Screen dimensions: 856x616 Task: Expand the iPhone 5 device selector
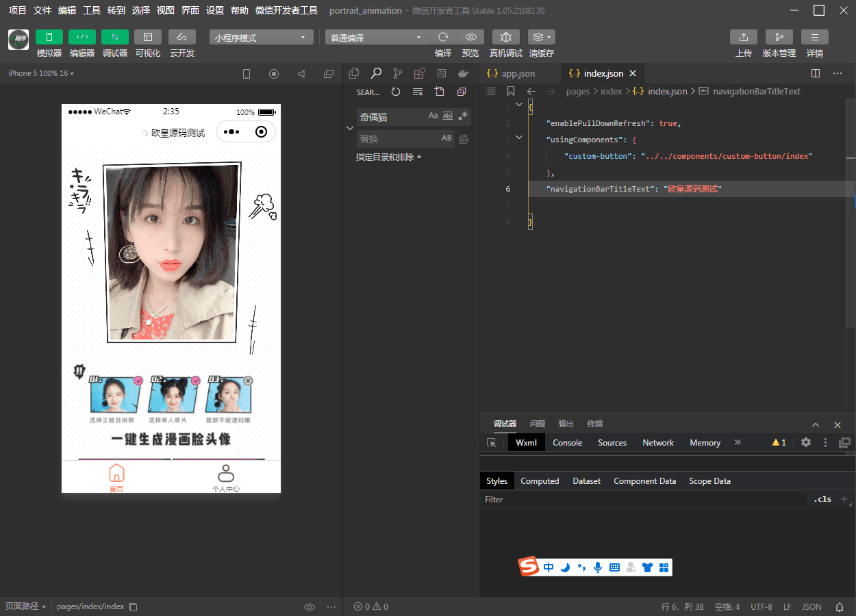click(x=41, y=73)
